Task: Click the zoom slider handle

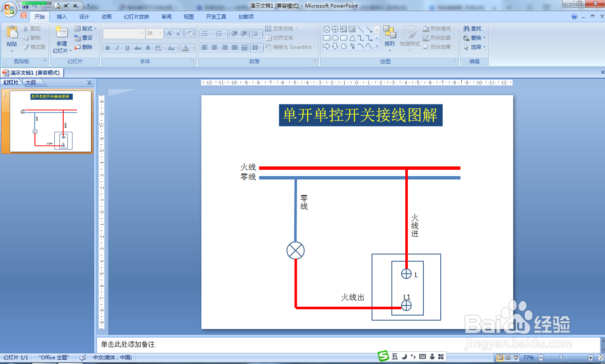Action: [x=561, y=358]
